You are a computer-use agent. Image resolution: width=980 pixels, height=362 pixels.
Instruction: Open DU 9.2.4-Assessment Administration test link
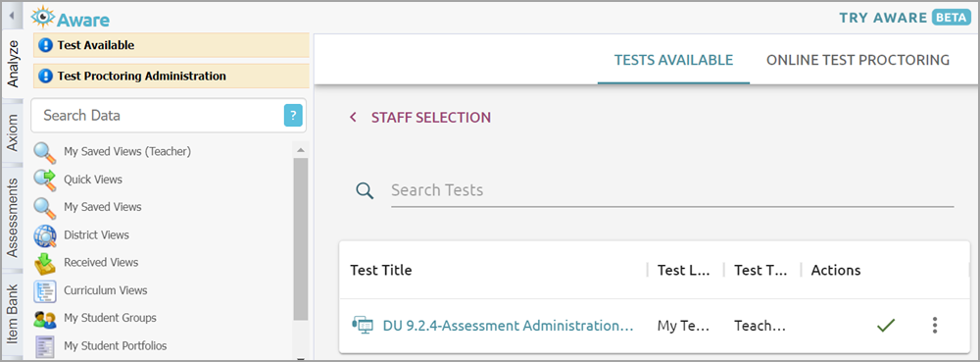508,326
